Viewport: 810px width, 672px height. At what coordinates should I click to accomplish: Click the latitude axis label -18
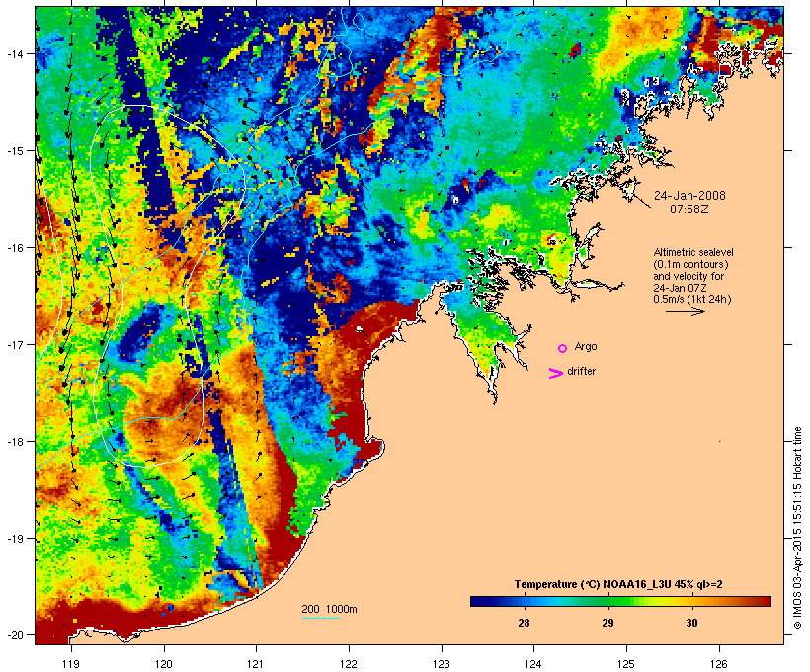(14, 442)
